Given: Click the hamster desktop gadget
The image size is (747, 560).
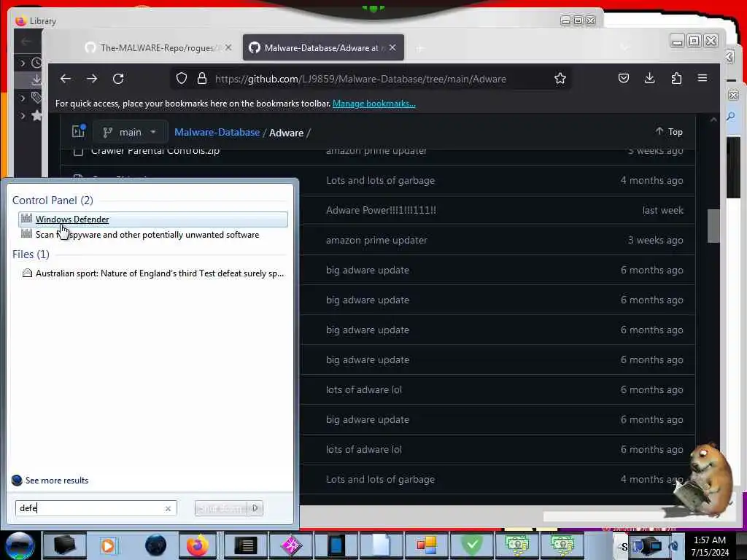Looking at the screenshot, I should (703, 480).
